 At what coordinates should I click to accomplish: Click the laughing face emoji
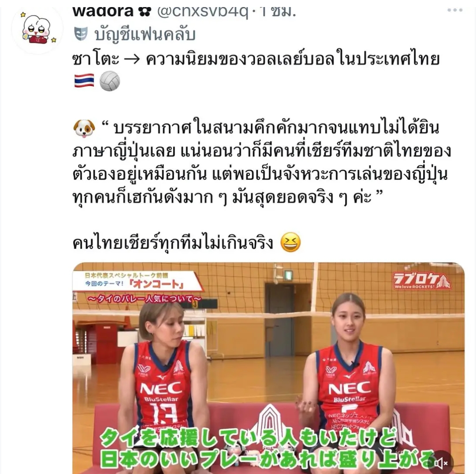[x=290, y=243]
